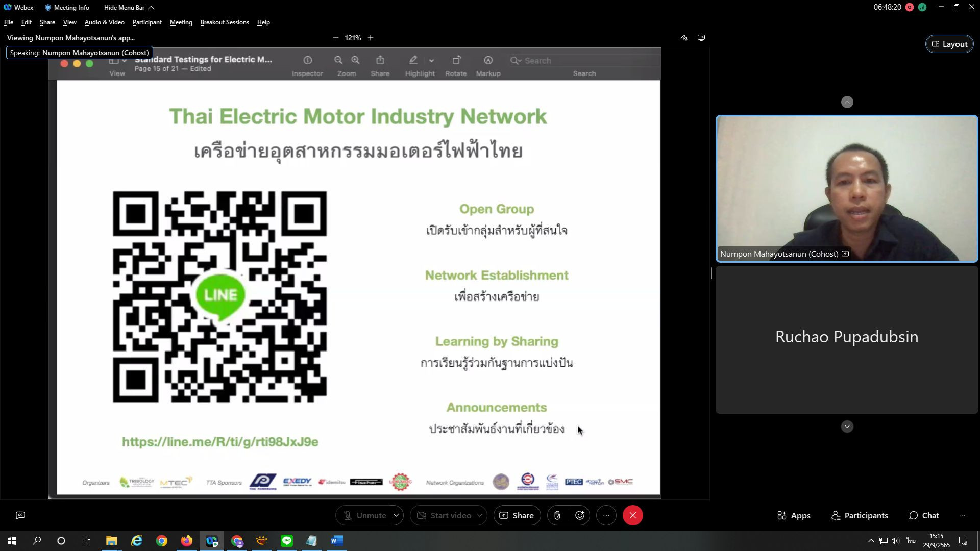Click the Share content button

click(x=517, y=515)
